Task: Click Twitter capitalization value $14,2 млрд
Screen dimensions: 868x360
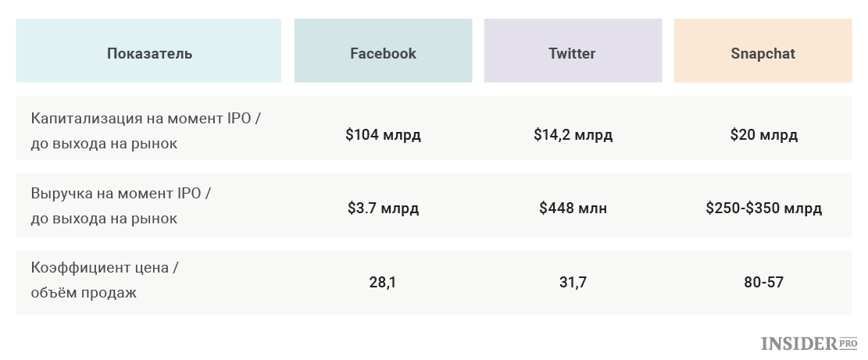Action: click(x=573, y=134)
